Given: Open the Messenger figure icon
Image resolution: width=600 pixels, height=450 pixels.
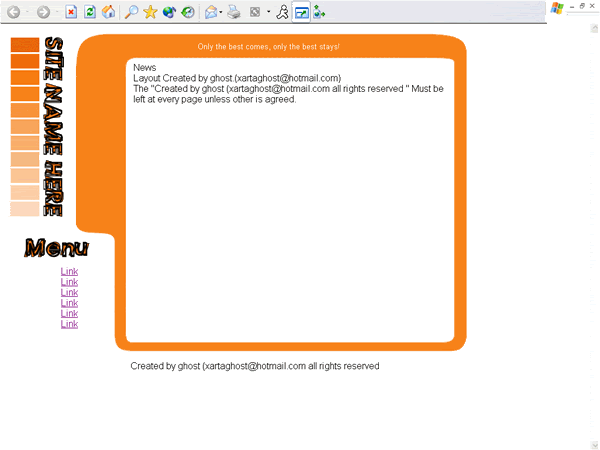Looking at the screenshot, I should [283, 12].
